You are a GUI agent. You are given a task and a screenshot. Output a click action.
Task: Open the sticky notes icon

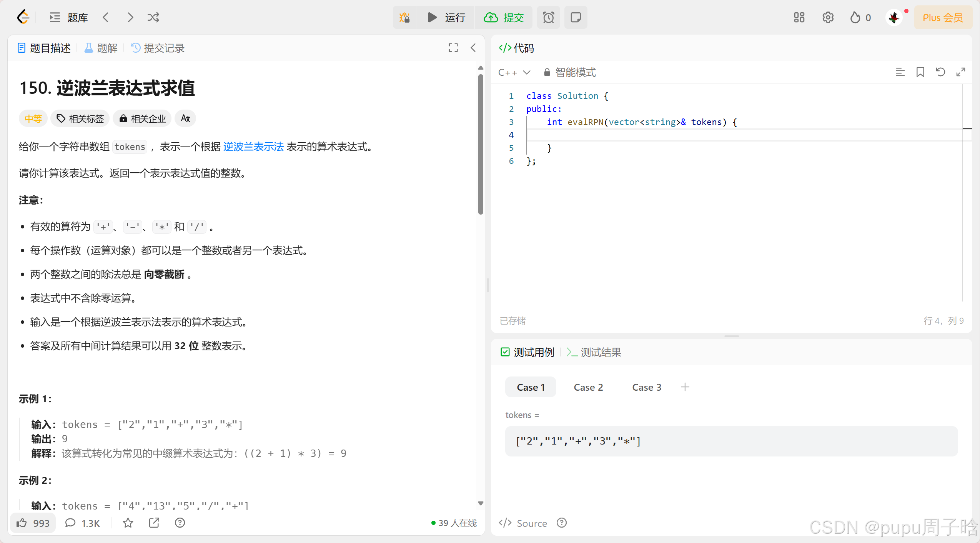click(576, 18)
